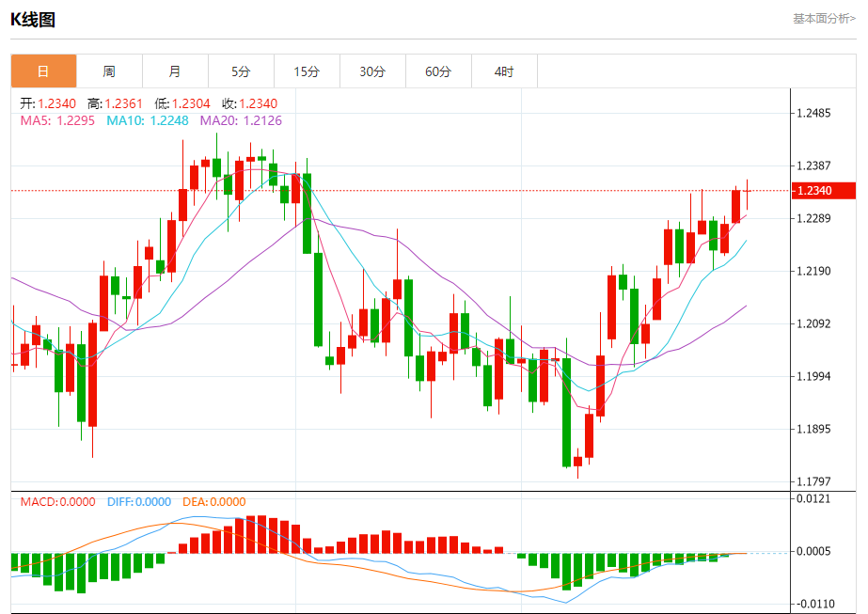Click the MA10 1.2248 indicator label
The height and width of the screenshot is (614, 868).
pos(148,120)
